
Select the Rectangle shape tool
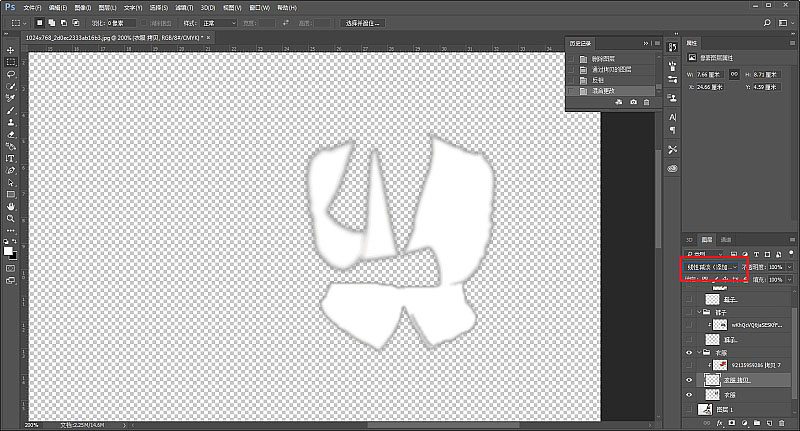pos(10,194)
